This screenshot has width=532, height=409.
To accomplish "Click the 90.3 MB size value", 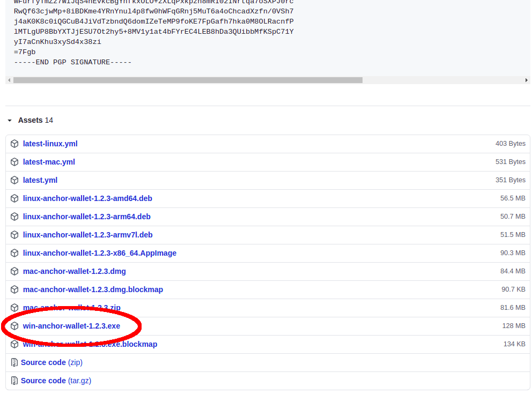I will point(513,254).
